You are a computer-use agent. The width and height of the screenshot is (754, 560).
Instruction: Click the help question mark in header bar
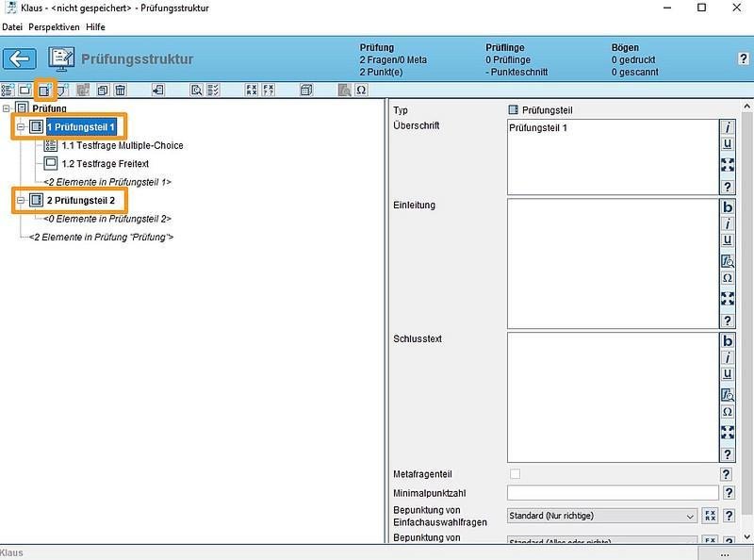(x=743, y=59)
